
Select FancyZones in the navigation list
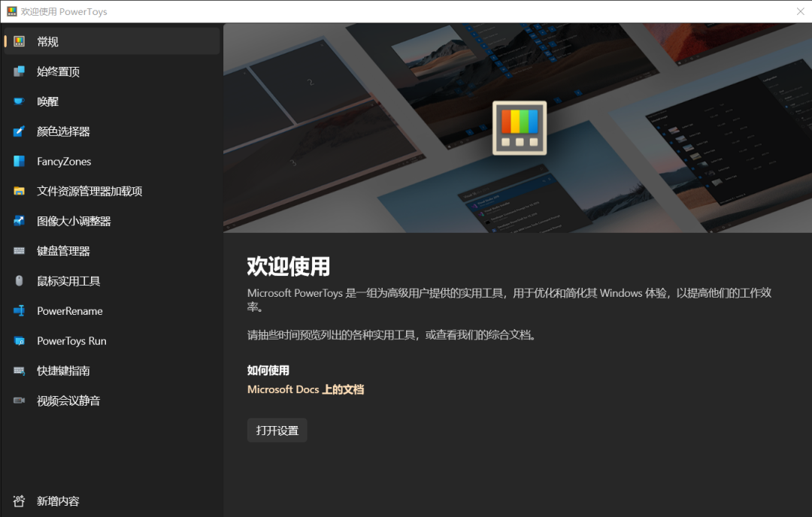112,161
